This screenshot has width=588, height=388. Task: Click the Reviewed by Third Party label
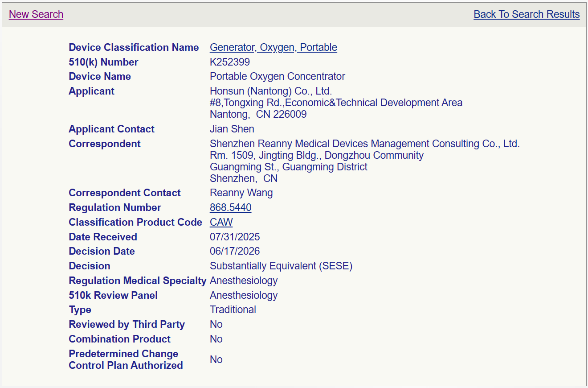(x=127, y=324)
